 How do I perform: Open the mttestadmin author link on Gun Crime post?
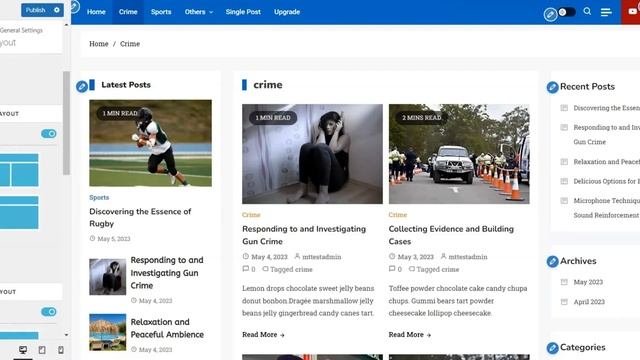click(322, 257)
